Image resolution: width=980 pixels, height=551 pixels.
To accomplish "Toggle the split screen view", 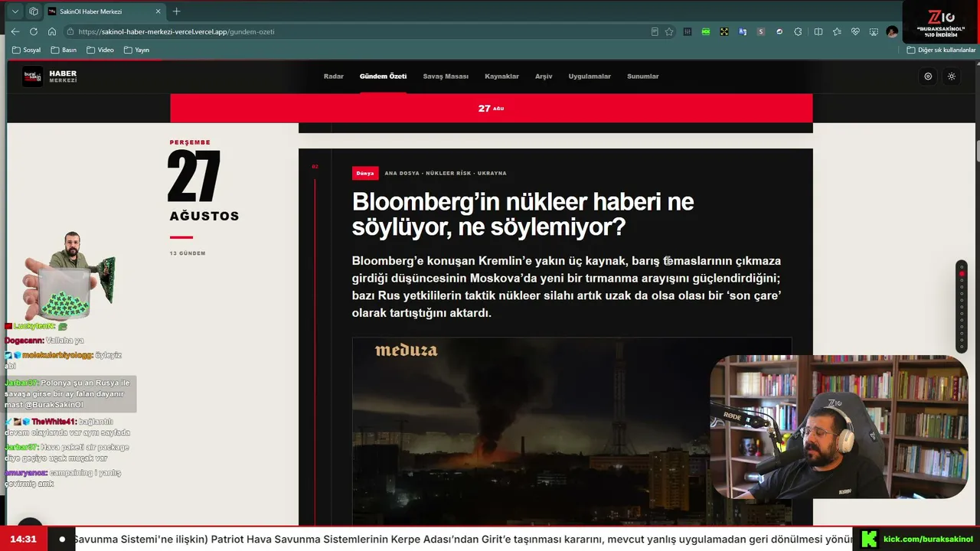I will (818, 31).
